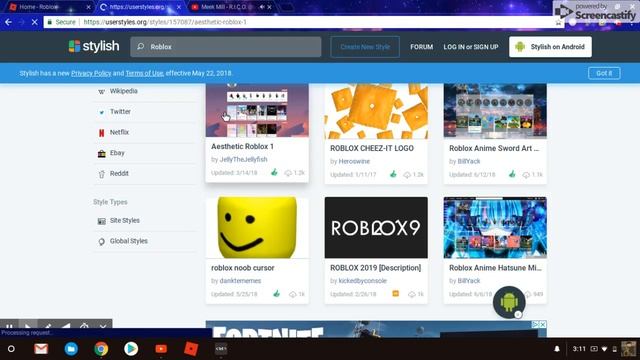Click the Twitter bird icon

[x=102, y=112]
